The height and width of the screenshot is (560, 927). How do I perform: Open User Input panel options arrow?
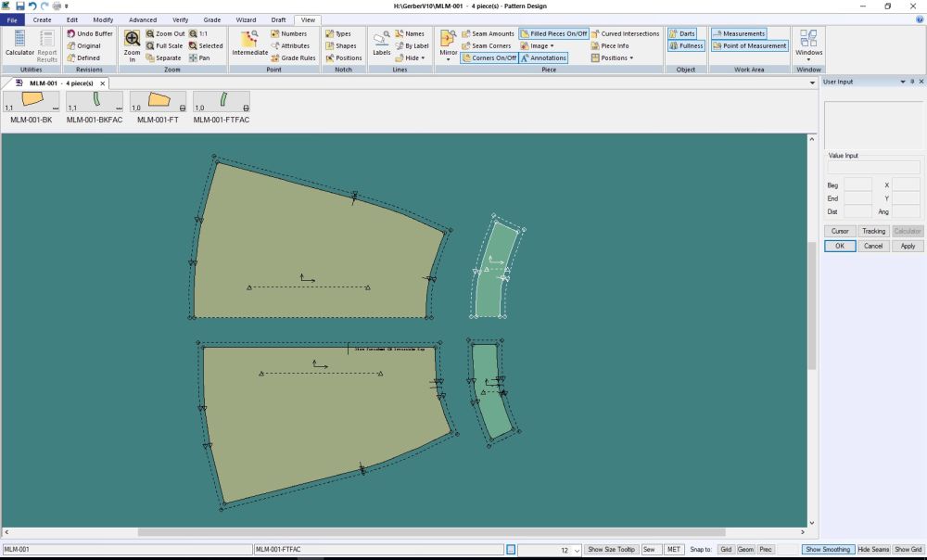(x=903, y=82)
